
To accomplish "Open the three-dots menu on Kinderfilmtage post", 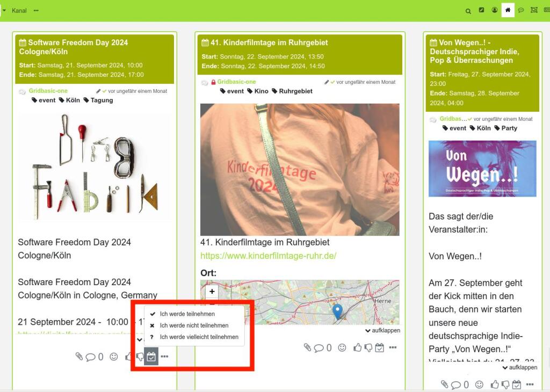I will (393, 348).
